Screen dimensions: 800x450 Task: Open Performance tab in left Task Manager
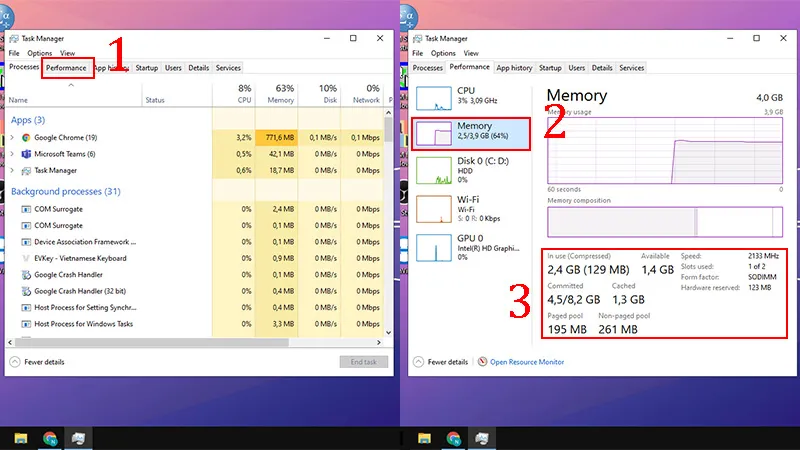66,68
